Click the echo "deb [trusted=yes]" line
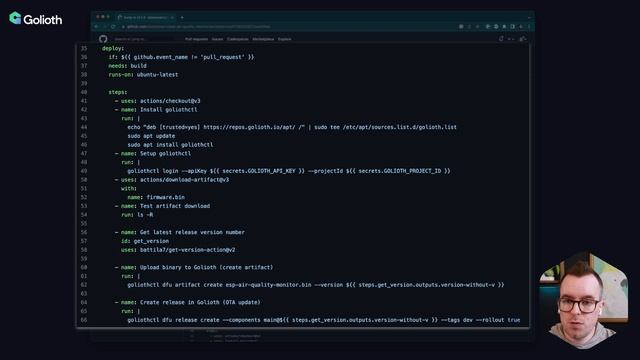640x360 pixels. coord(292,127)
